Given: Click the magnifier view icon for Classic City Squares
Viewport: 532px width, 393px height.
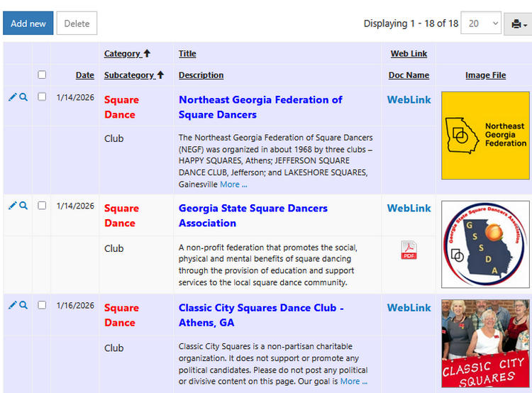Looking at the screenshot, I should point(23,305).
